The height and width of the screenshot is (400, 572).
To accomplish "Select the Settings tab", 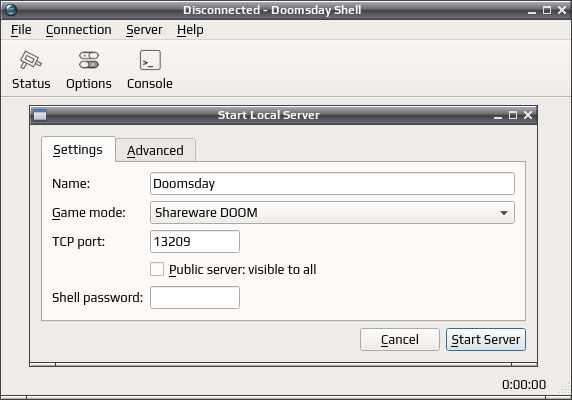I will point(78,149).
